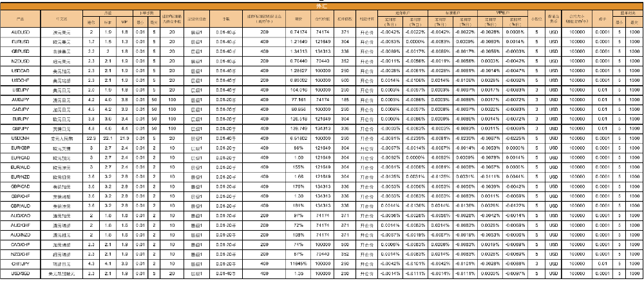Click the 0.74174 price cell

point(298,32)
